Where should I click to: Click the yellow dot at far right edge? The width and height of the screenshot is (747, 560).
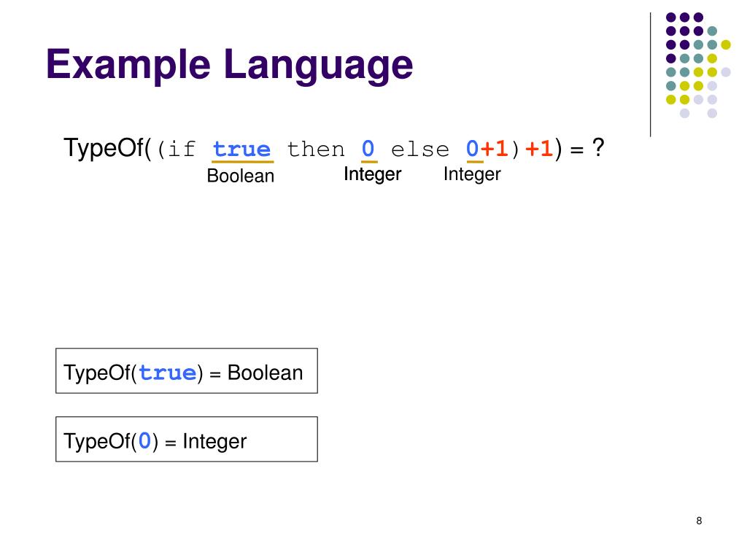pyautogui.click(x=726, y=44)
